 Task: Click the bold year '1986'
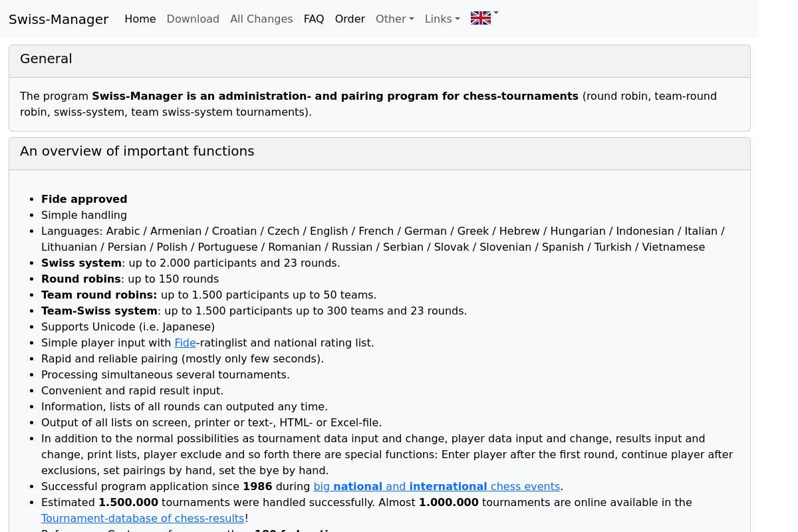tap(257, 486)
